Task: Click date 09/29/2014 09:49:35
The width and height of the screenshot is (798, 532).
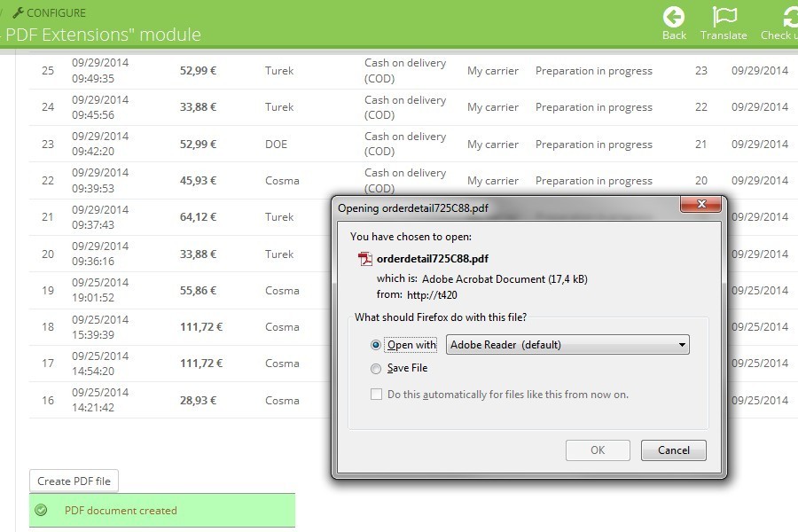Action: click(x=99, y=70)
